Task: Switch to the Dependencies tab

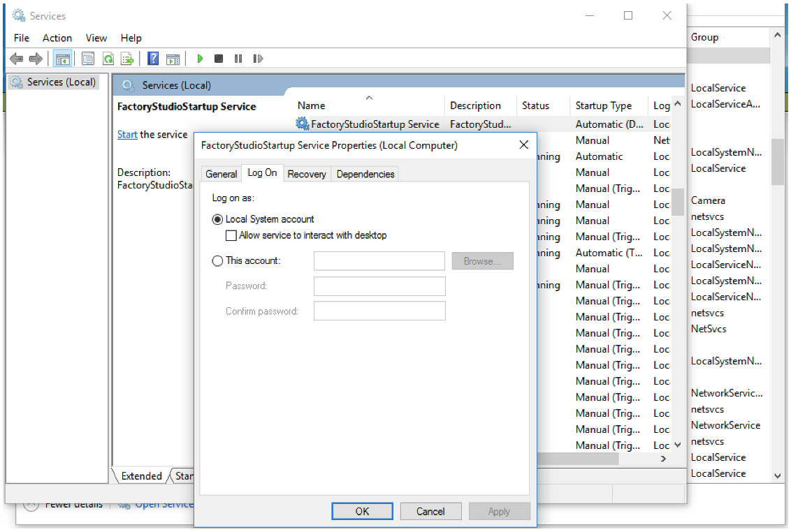Action: [x=365, y=174]
